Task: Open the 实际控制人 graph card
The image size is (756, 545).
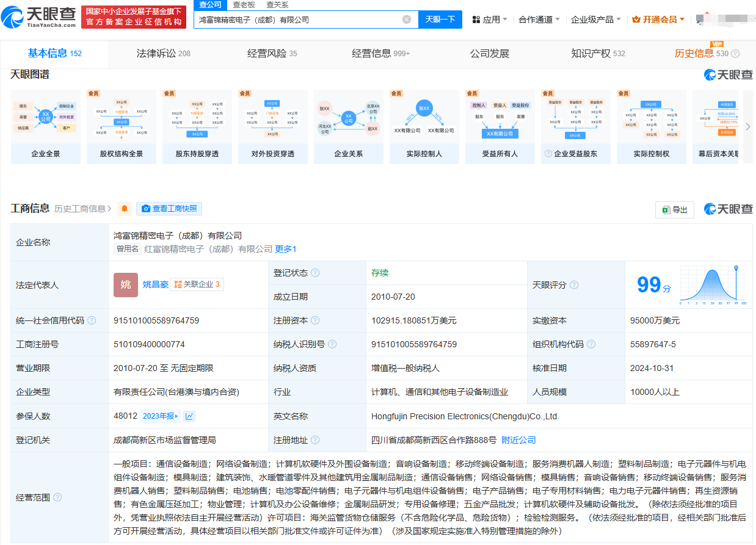Action: (424, 127)
